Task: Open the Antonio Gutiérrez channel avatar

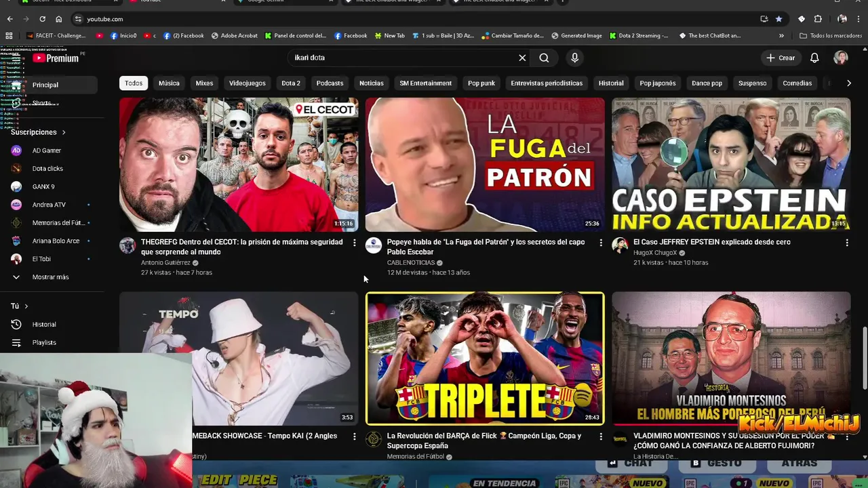Action: coord(127,245)
